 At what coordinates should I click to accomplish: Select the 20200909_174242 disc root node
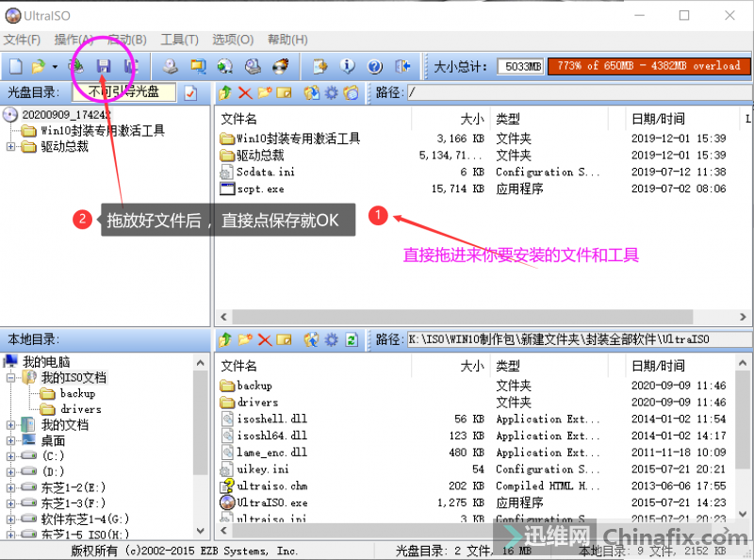[66, 115]
